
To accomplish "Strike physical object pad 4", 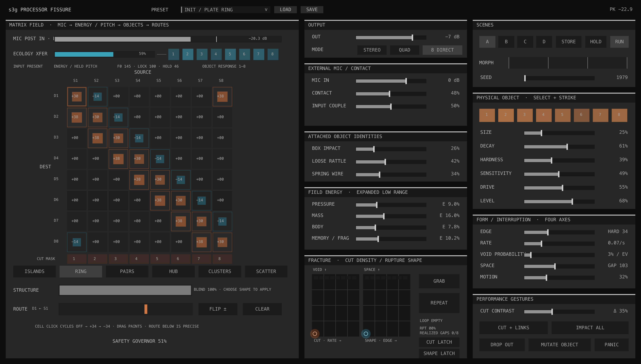I will pos(544,115).
